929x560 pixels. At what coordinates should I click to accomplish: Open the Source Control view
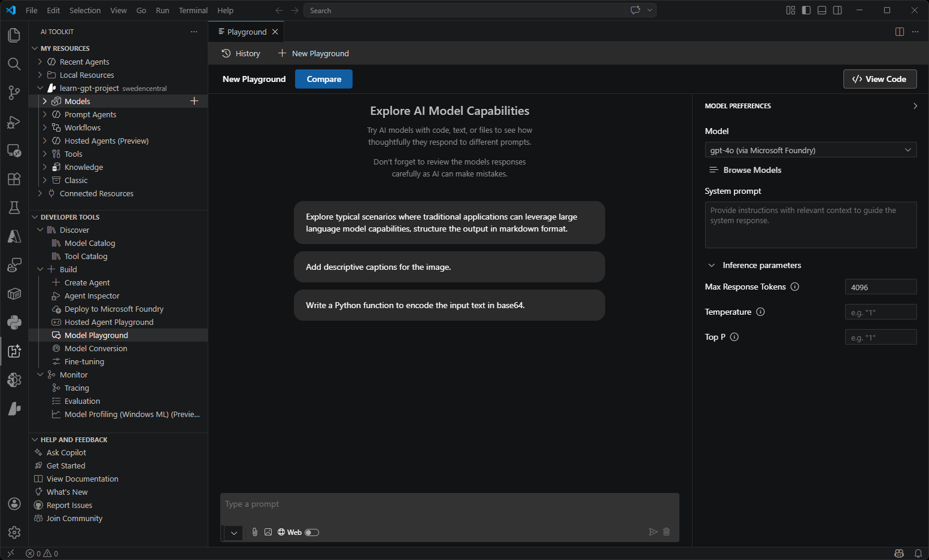tap(14, 93)
